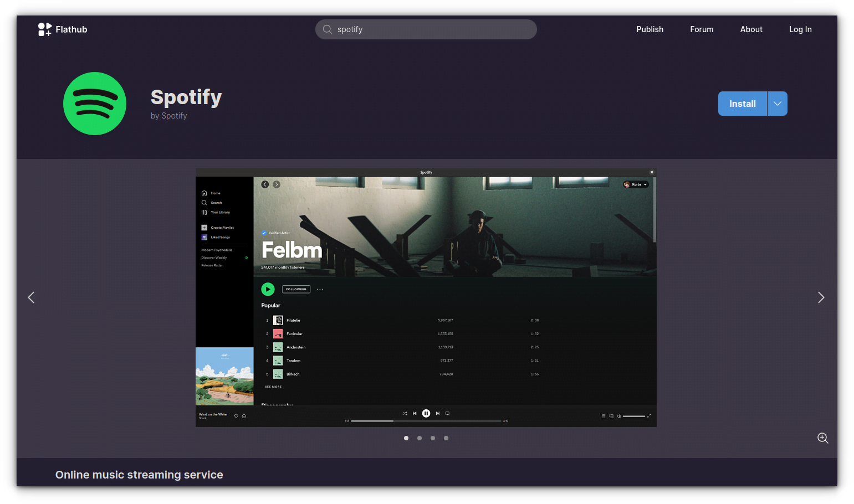Open the Install options dropdown arrow
The image size is (854, 504).
click(x=777, y=104)
